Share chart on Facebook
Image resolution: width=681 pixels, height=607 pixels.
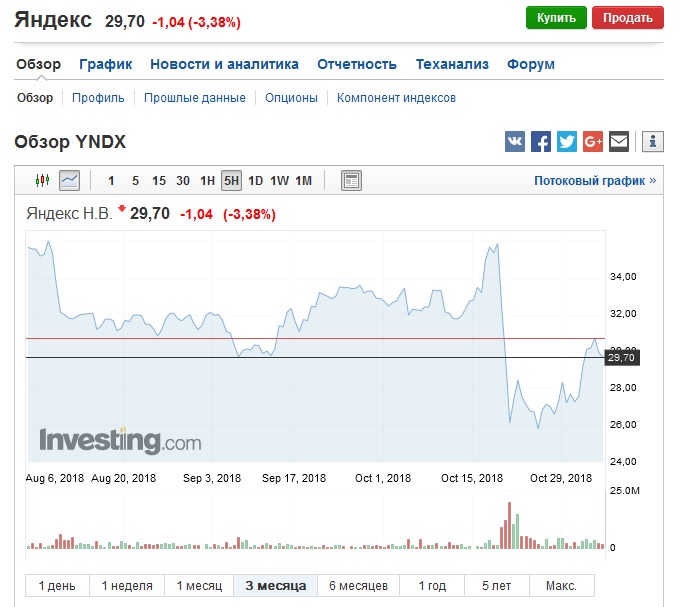pyautogui.click(x=541, y=142)
